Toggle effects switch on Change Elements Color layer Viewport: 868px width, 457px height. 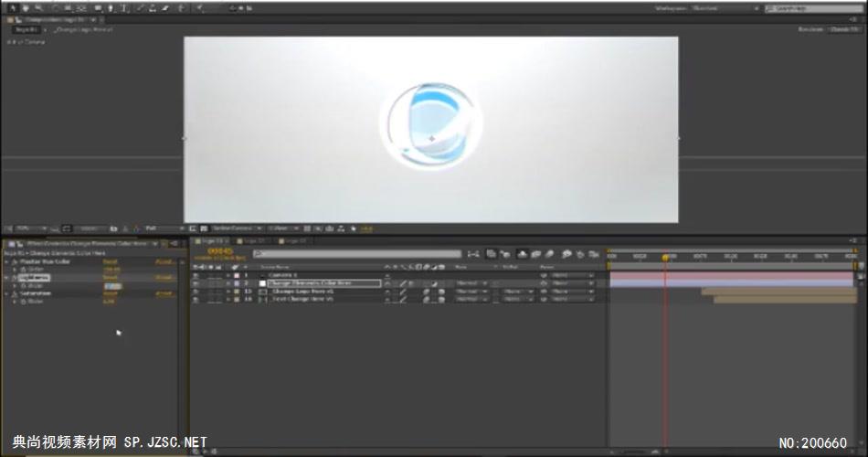(x=411, y=283)
